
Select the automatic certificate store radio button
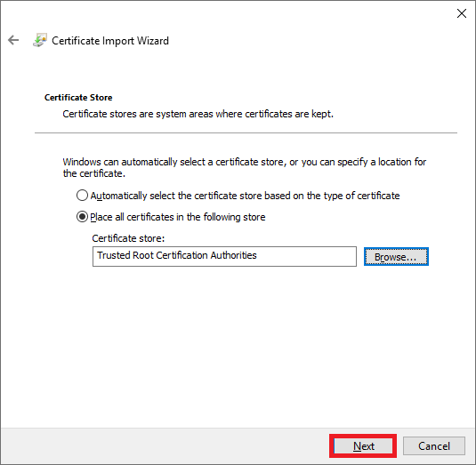(x=82, y=196)
